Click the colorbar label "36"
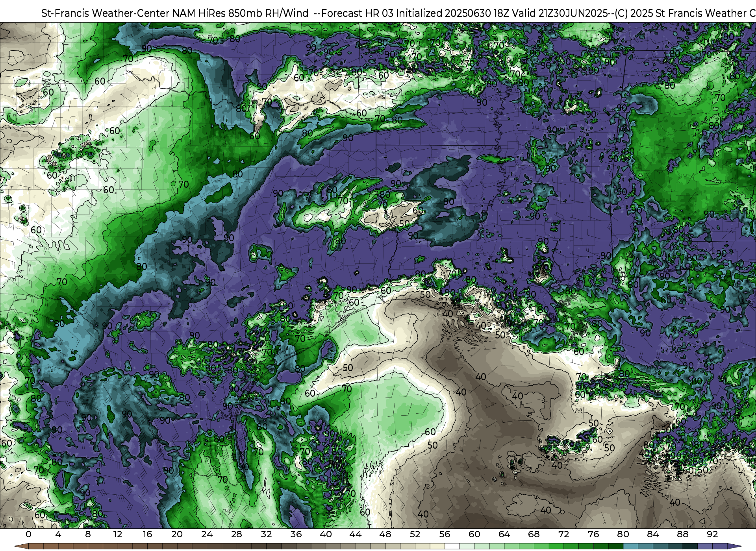 [x=296, y=534]
